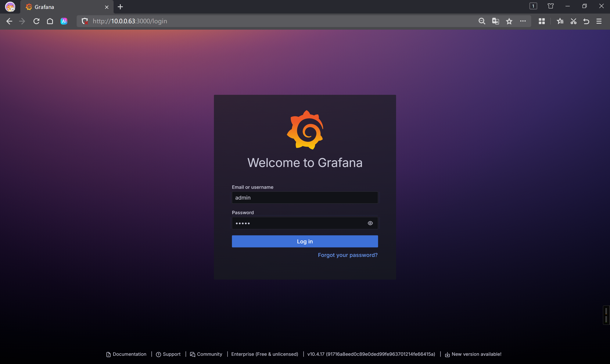Click the address bar URL
Image resolution: width=610 pixels, height=364 pixels.
(130, 21)
